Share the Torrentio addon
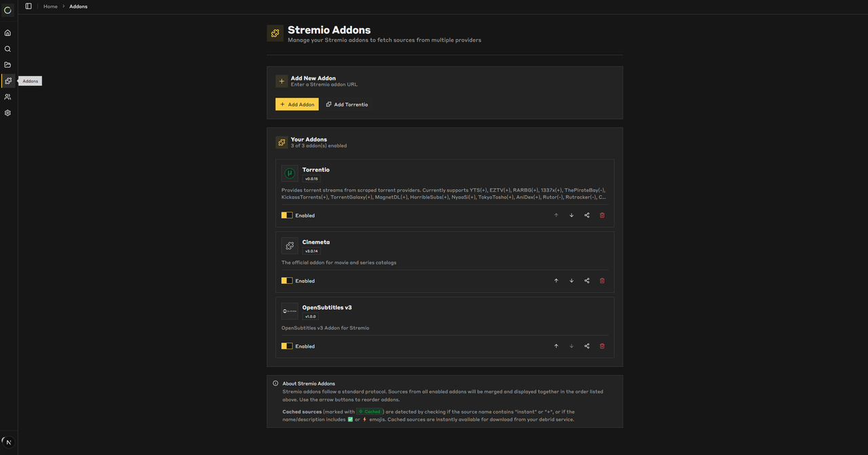 pyautogui.click(x=587, y=216)
